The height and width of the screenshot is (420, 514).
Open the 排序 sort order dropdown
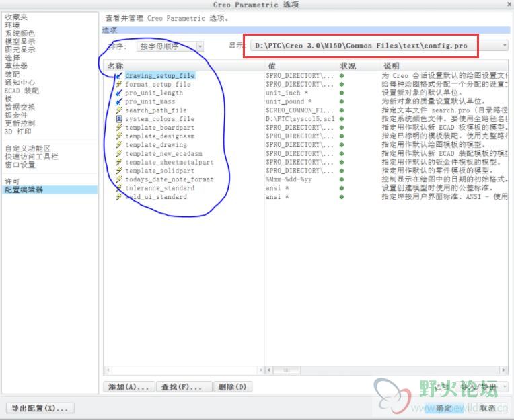[170, 46]
